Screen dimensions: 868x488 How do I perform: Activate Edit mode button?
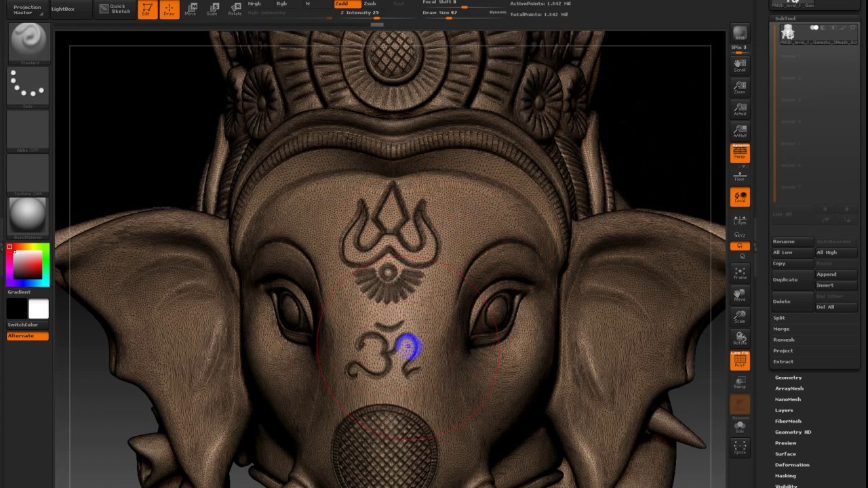pyautogui.click(x=147, y=9)
